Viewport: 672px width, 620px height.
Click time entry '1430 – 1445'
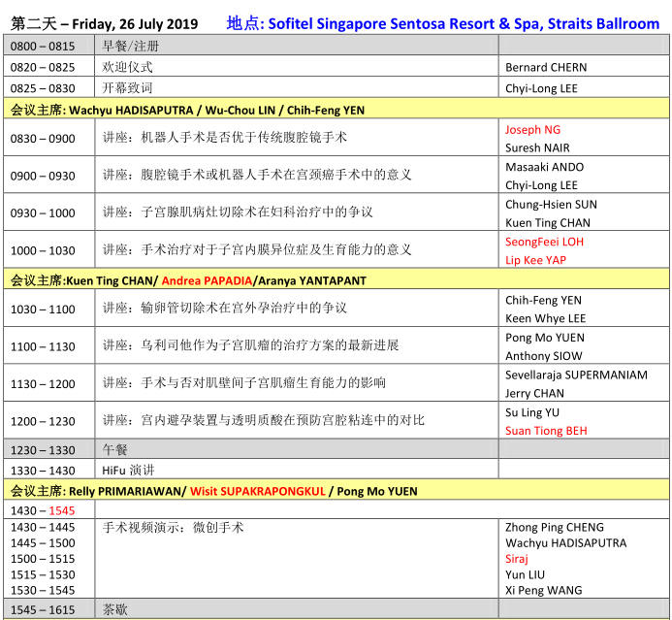[43, 527]
